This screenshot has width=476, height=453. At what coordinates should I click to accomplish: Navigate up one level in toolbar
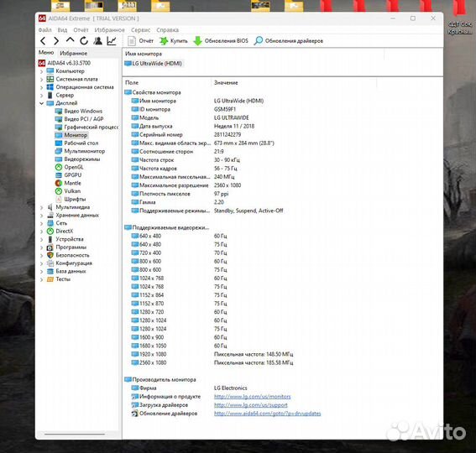point(71,40)
